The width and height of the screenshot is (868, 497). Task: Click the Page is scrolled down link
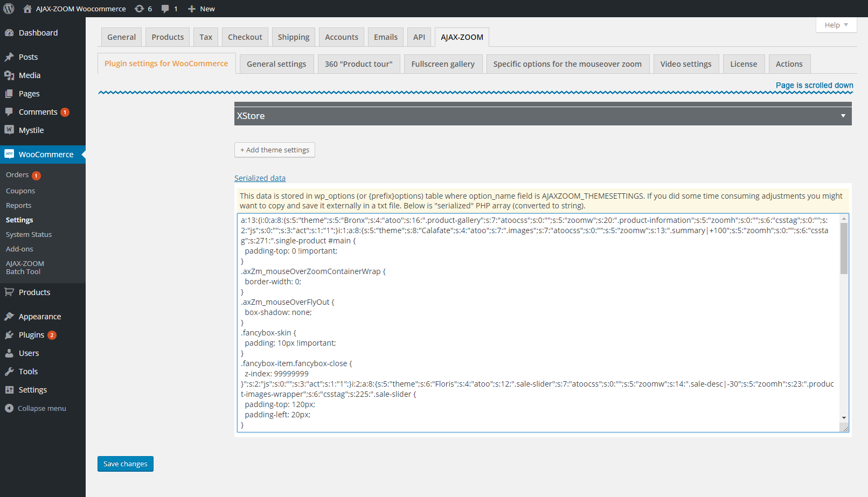click(814, 85)
